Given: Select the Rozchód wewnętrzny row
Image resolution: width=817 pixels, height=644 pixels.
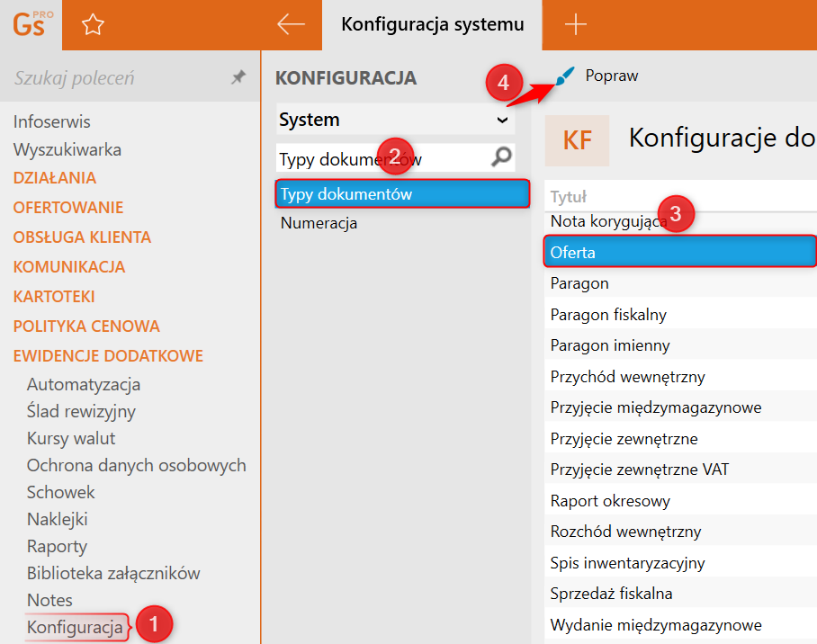Looking at the screenshot, I should pos(680,532).
